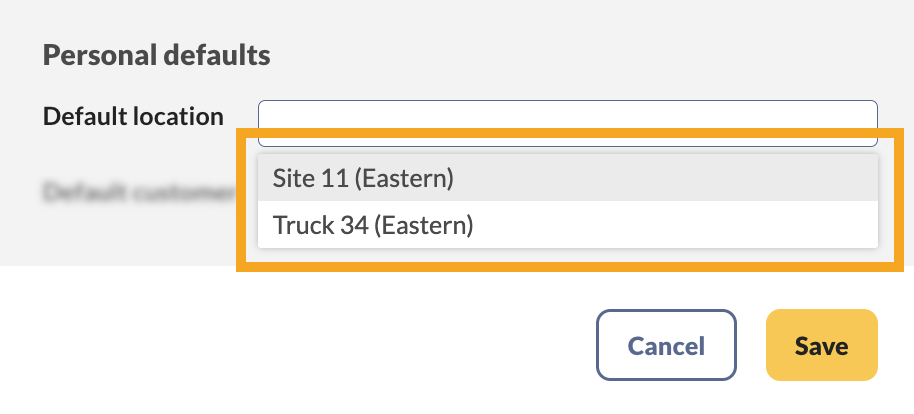Viewport: 914px width, 414px height.
Task: Click the Default location input field
Action: [x=567, y=115]
